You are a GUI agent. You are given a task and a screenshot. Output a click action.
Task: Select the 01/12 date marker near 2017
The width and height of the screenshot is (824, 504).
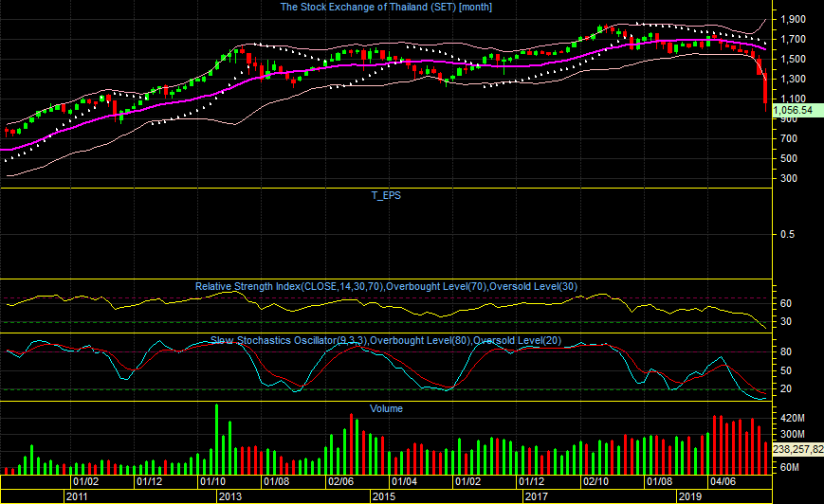click(532, 481)
